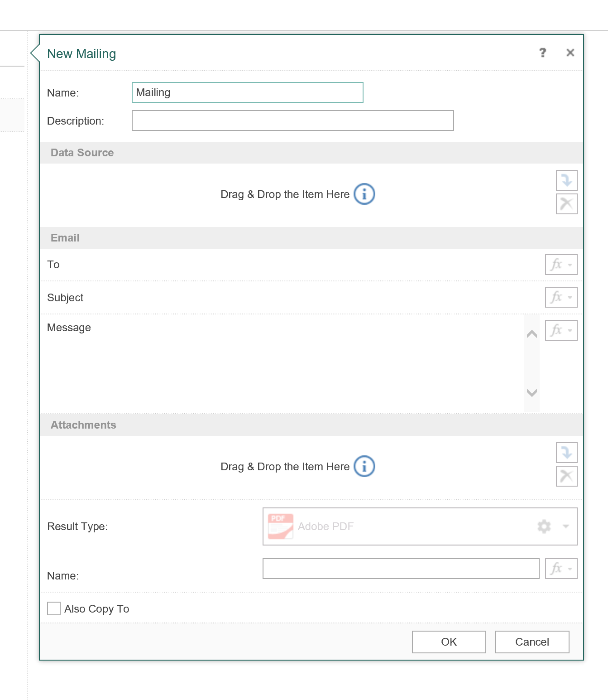Close the New Mailing dialog
The height and width of the screenshot is (700, 608).
point(570,53)
